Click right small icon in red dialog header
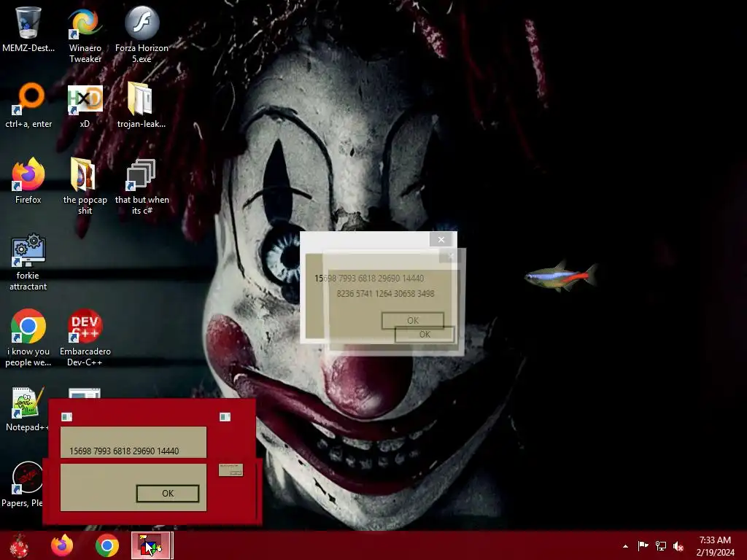The image size is (747, 560). [225, 417]
